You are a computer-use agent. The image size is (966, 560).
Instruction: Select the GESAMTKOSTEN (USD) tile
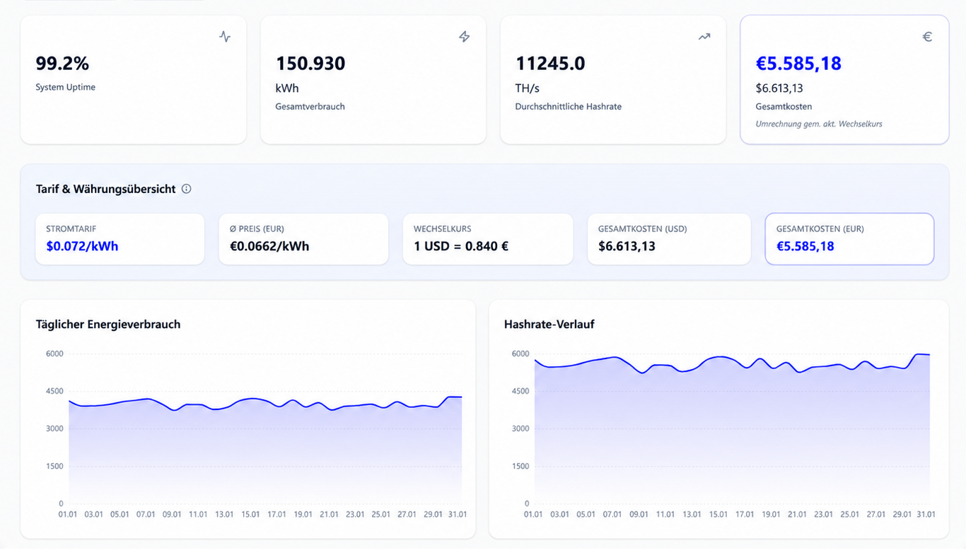[669, 239]
